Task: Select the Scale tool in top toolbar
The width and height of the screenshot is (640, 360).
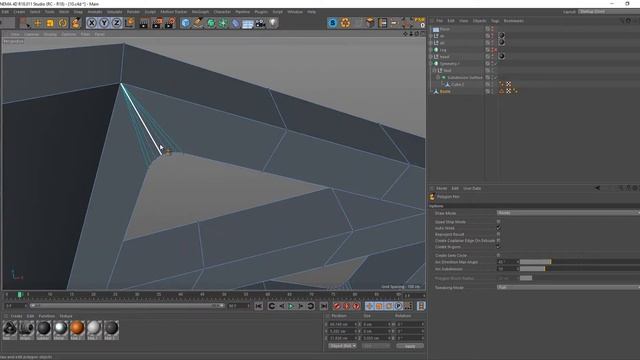Action: point(50,23)
